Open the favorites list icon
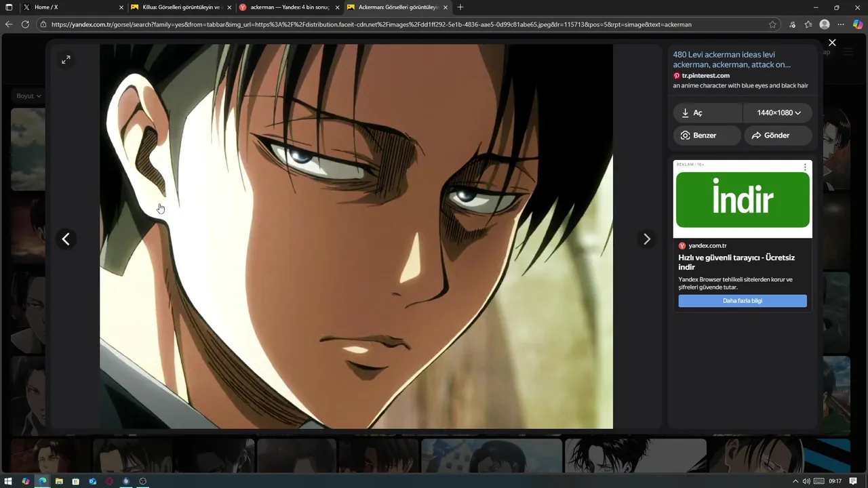This screenshot has height=488, width=868. pyautogui.click(x=808, y=24)
